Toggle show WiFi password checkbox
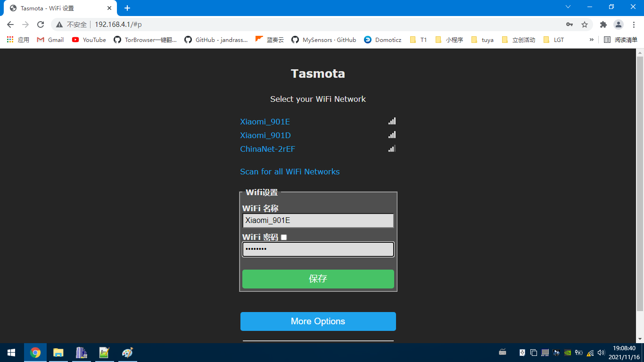The width and height of the screenshot is (644, 362). point(284,237)
